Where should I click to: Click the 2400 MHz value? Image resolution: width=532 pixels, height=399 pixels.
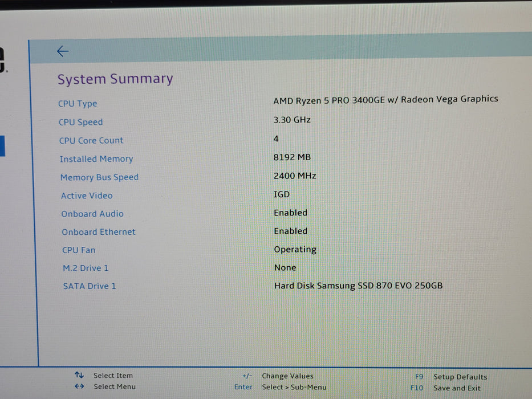tap(295, 176)
